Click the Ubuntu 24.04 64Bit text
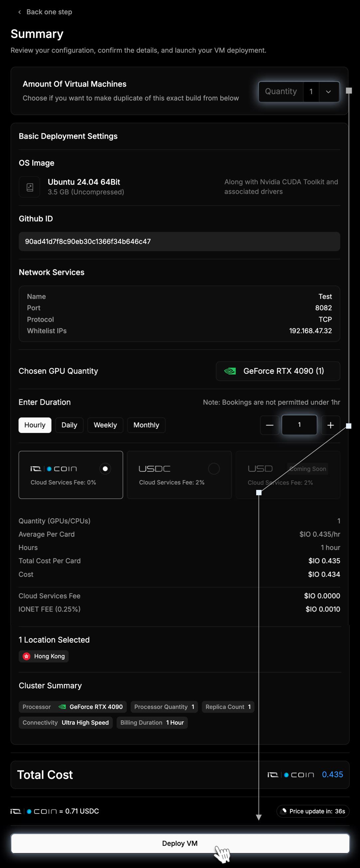Image resolution: width=360 pixels, height=868 pixels. pyautogui.click(x=84, y=182)
